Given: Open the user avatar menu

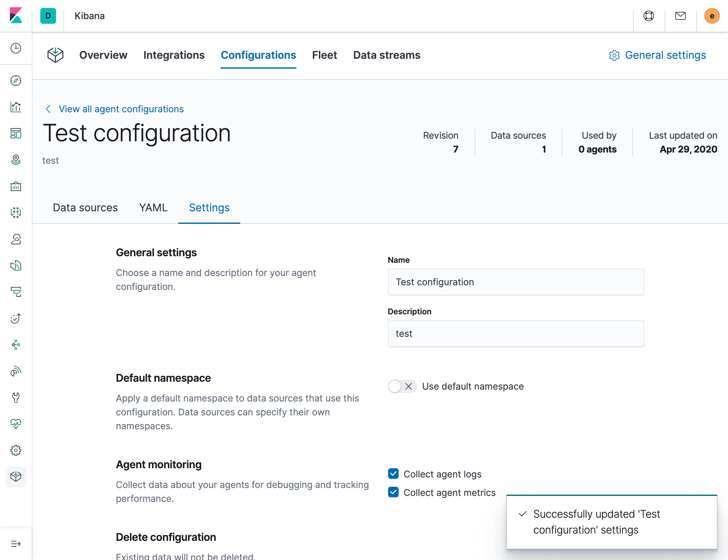Looking at the screenshot, I should [712, 16].
